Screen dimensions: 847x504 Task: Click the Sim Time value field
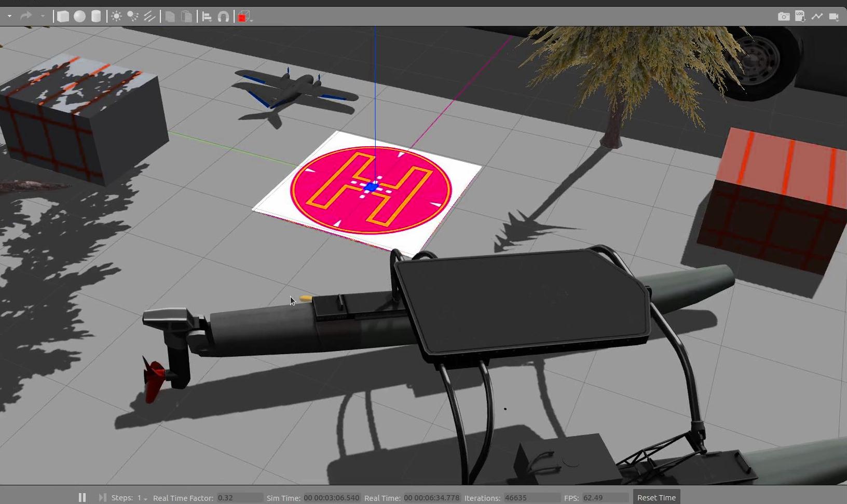pyautogui.click(x=331, y=498)
